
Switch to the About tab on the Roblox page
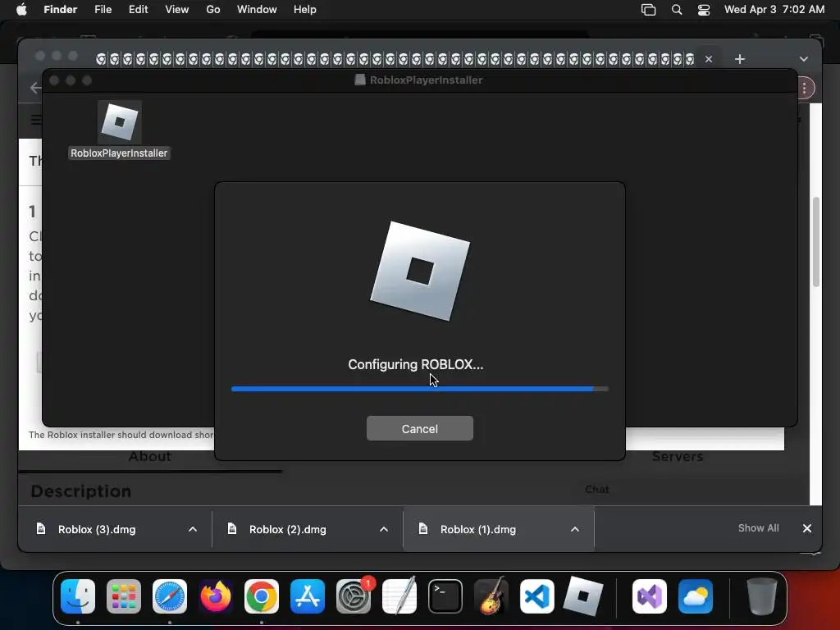149,456
